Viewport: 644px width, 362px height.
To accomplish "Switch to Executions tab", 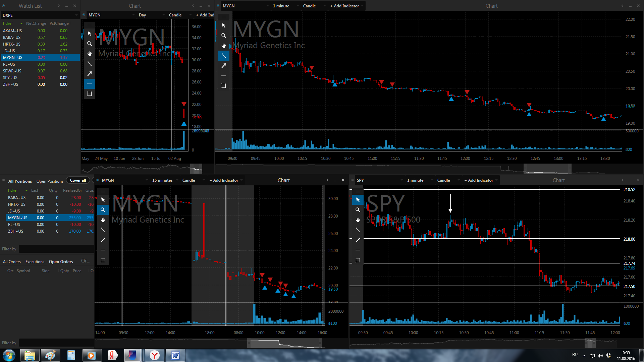I will pos(35,261).
